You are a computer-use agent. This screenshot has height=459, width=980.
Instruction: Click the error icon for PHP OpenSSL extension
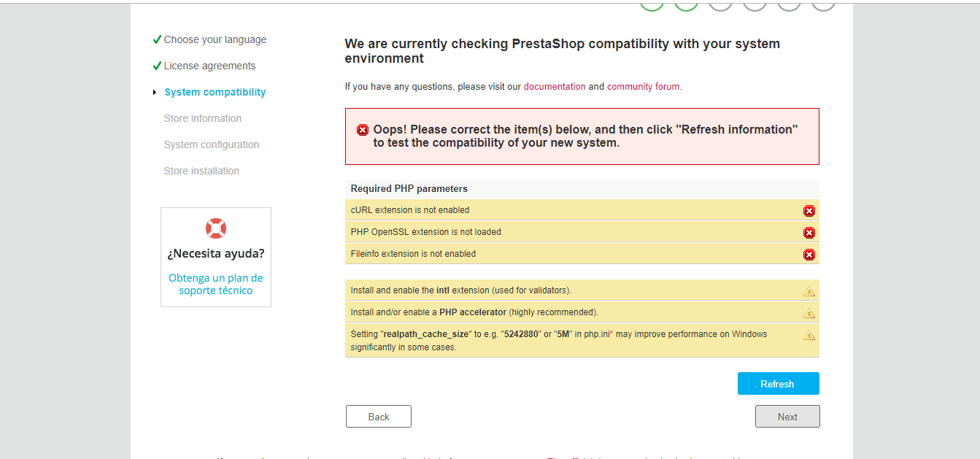(809, 233)
